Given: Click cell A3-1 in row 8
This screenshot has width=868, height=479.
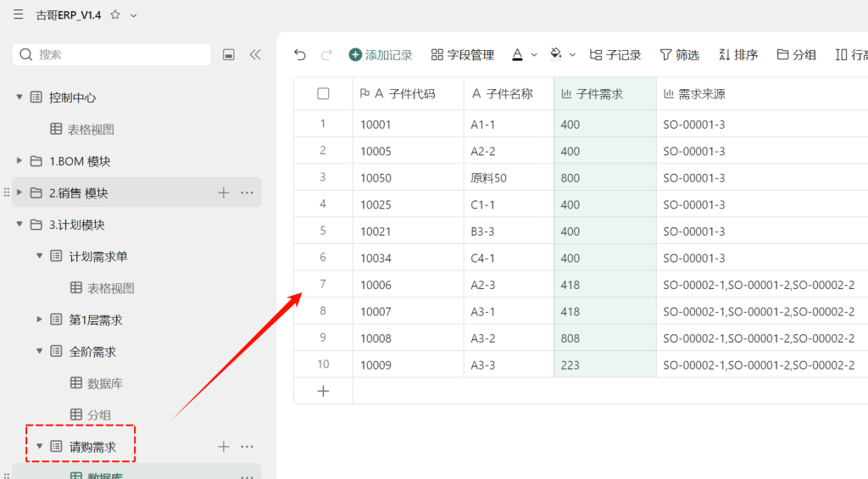Looking at the screenshot, I should pyautogui.click(x=509, y=311).
